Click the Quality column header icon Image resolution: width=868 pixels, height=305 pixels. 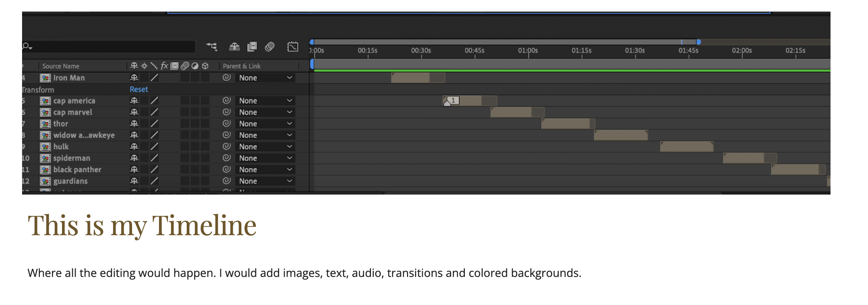pos(154,66)
